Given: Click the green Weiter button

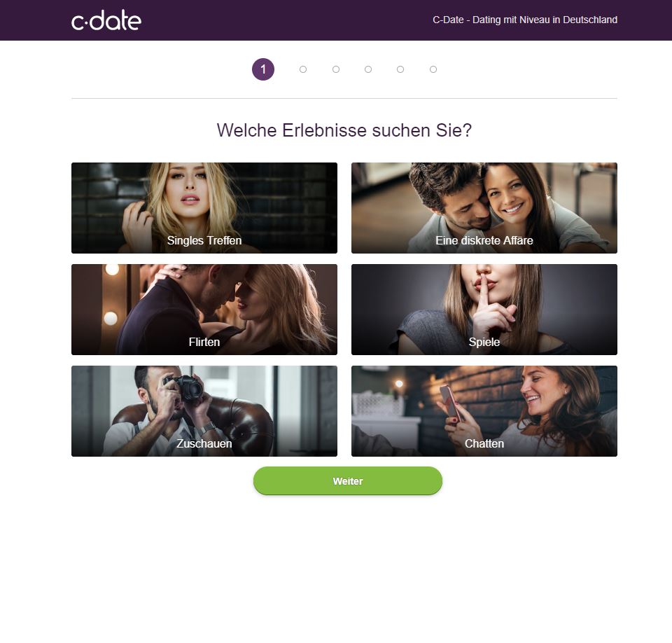Looking at the screenshot, I should point(348,481).
